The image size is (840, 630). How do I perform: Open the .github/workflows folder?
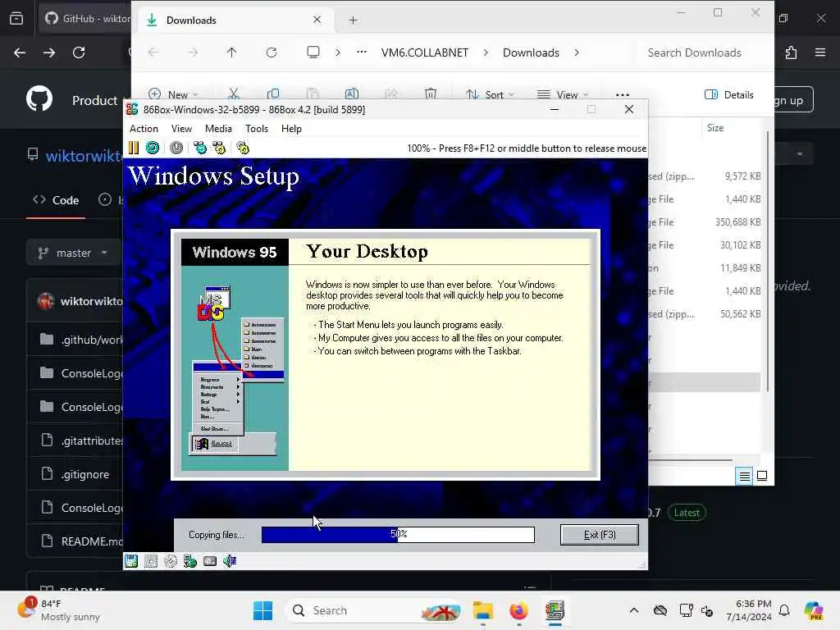click(x=92, y=340)
